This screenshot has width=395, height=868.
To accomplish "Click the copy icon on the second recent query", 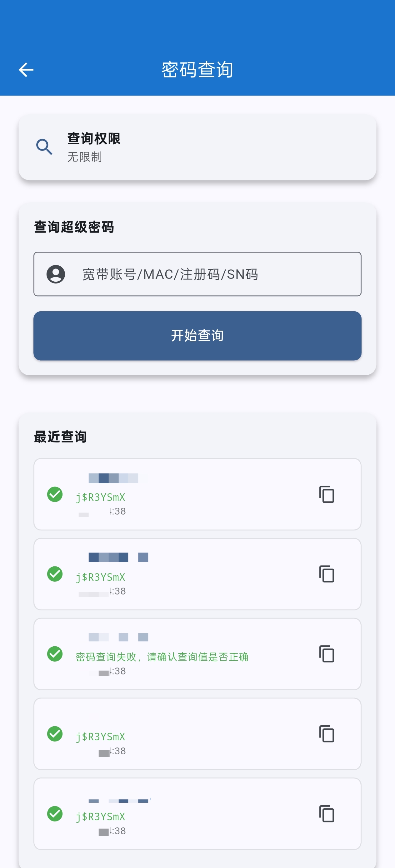I will coord(327,575).
